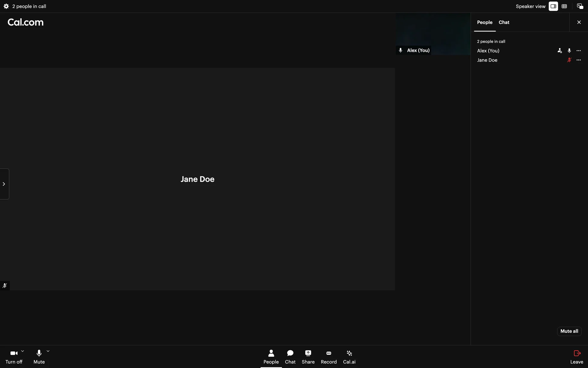This screenshot has width=588, height=368.
Task: Switch to the Chat tab in sidebar
Action: 504,22
